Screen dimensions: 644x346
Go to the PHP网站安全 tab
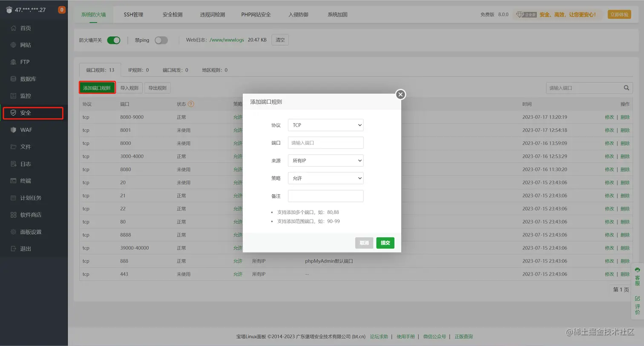tap(256, 14)
